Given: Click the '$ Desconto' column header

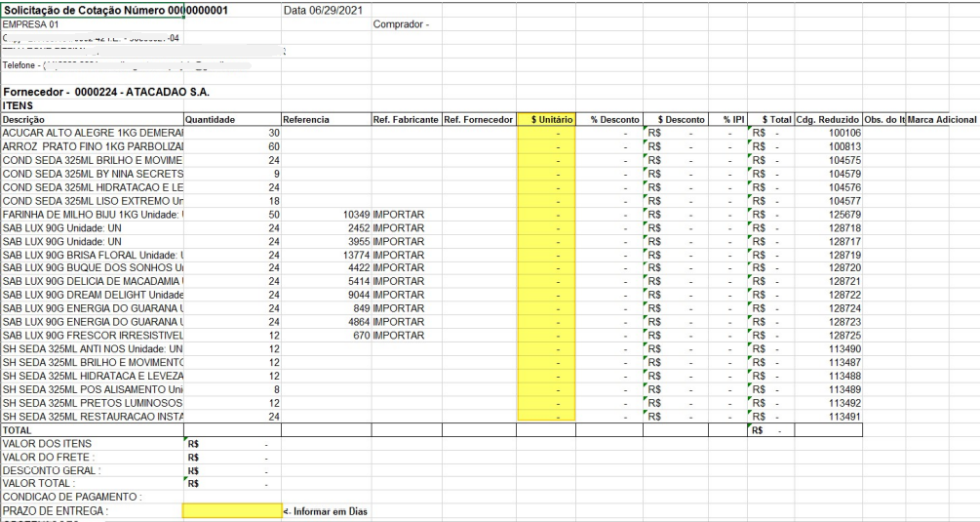Looking at the screenshot, I should point(676,119).
